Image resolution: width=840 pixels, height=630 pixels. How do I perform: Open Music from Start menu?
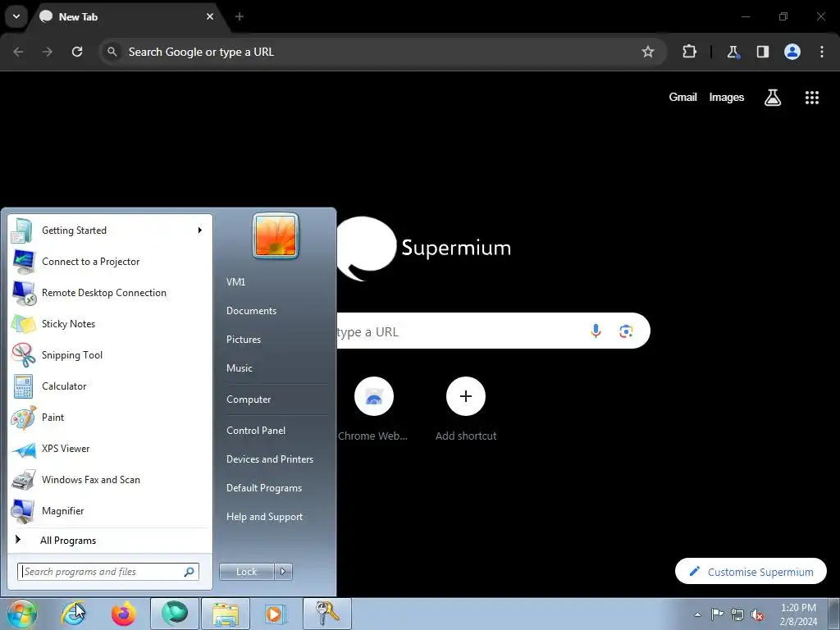[240, 368]
